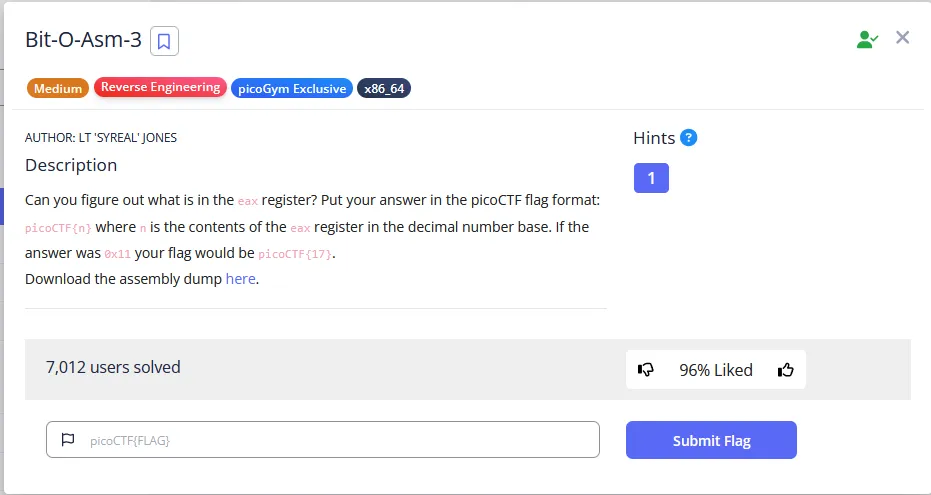Click the Hints section heading
This screenshot has width=931, height=495.
(654, 138)
